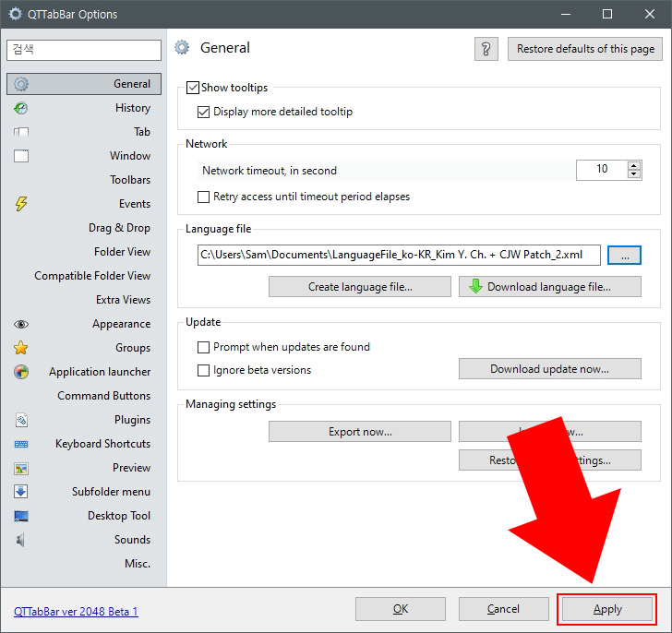The width and height of the screenshot is (672, 633).
Task: Go to Window settings
Action: pos(84,156)
